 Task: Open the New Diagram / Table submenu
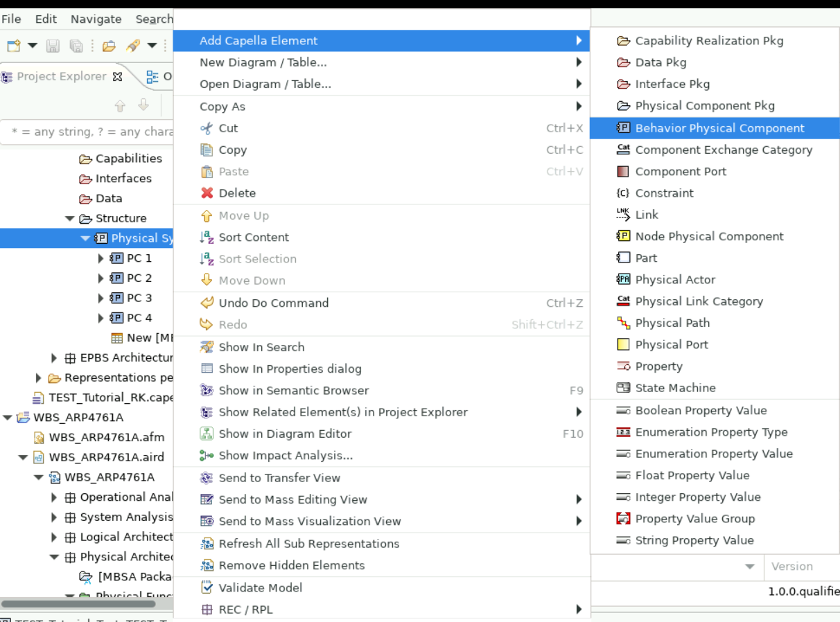coord(381,62)
